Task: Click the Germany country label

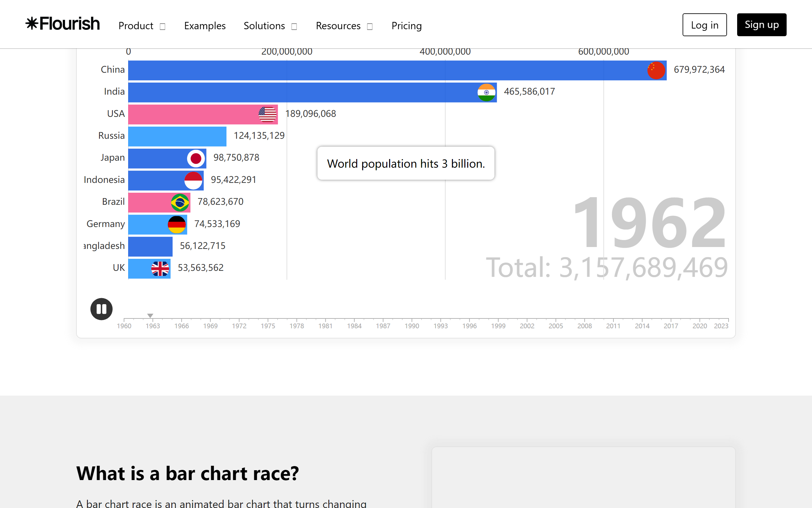Action: tap(106, 224)
